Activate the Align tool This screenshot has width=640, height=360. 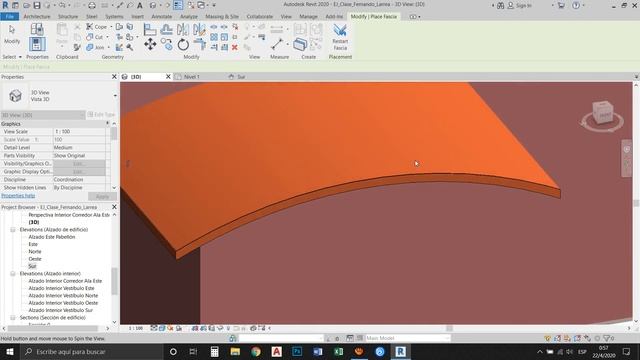[x=150, y=29]
